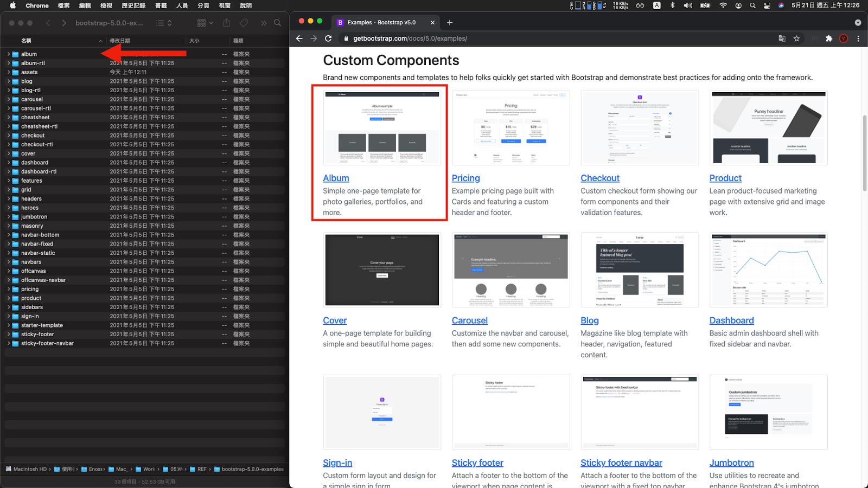Click Macintosh HD in the Finder path bar
Image resolution: width=868 pixels, height=488 pixels.
26,469
